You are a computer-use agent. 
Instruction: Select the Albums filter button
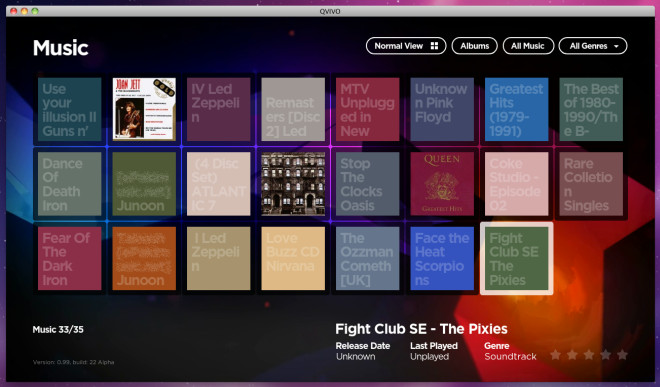474,46
